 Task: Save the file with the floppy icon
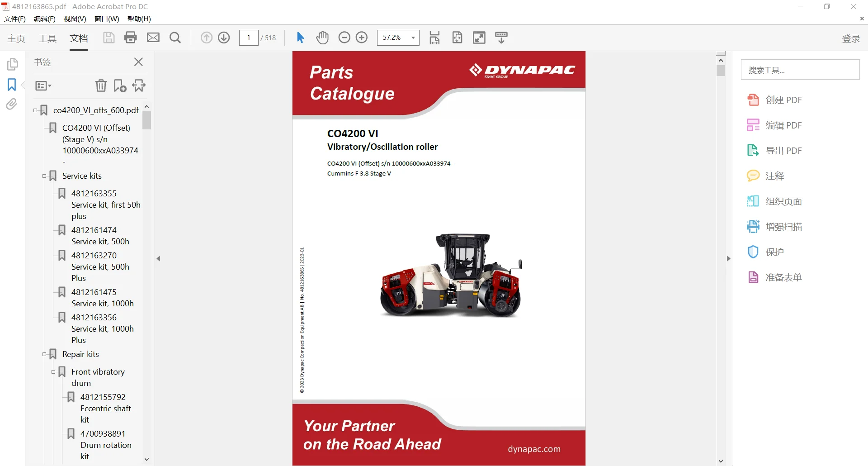(x=108, y=38)
